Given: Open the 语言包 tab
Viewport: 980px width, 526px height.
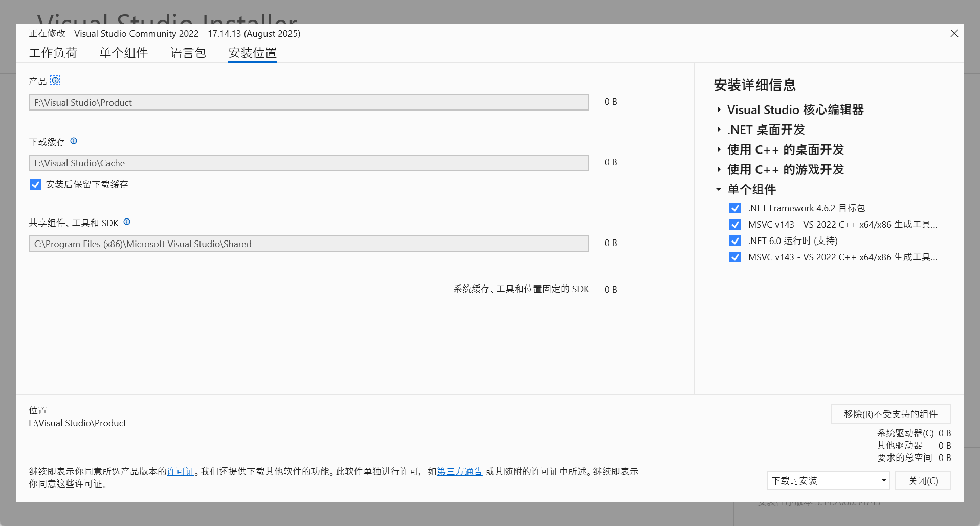Looking at the screenshot, I should (x=188, y=53).
